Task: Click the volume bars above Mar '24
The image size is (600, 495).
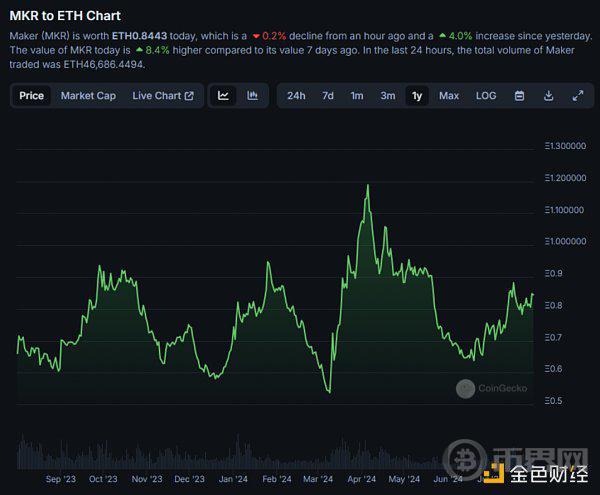Action: [x=320, y=456]
